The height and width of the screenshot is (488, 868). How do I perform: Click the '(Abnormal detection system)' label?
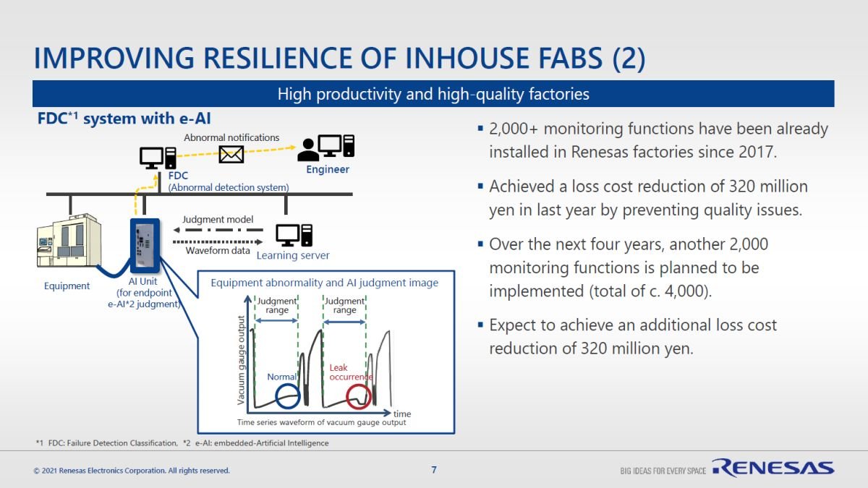(229, 187)
